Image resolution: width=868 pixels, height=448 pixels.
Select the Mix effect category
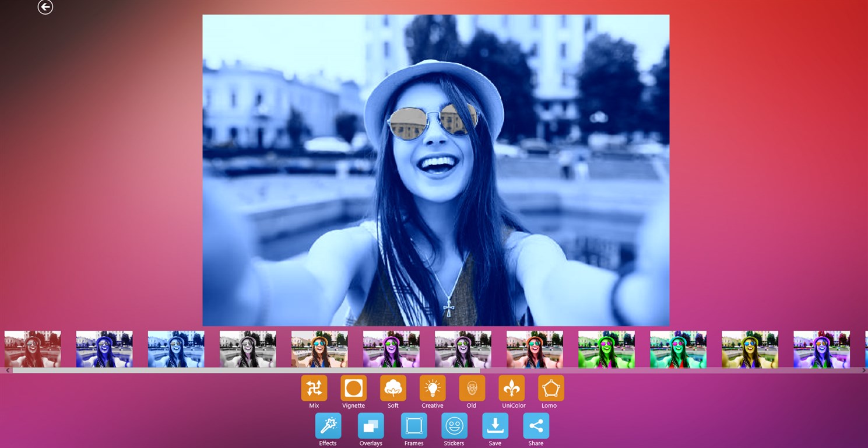(x=314, y=388)
